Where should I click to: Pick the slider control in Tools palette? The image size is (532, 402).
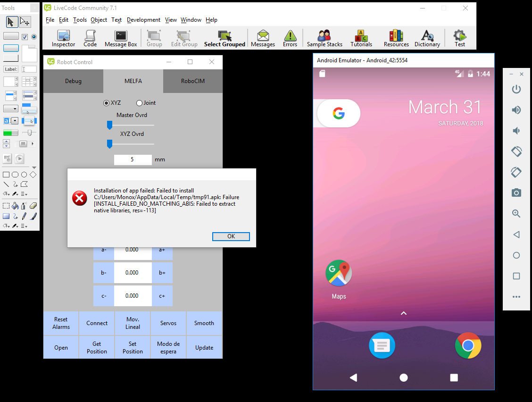[29, 133]
